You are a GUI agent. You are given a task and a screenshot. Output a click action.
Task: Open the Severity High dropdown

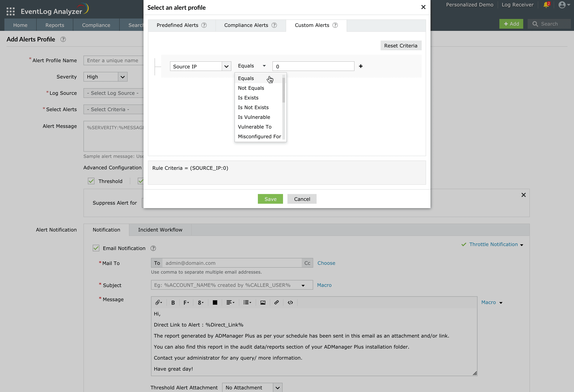[123, 77]
